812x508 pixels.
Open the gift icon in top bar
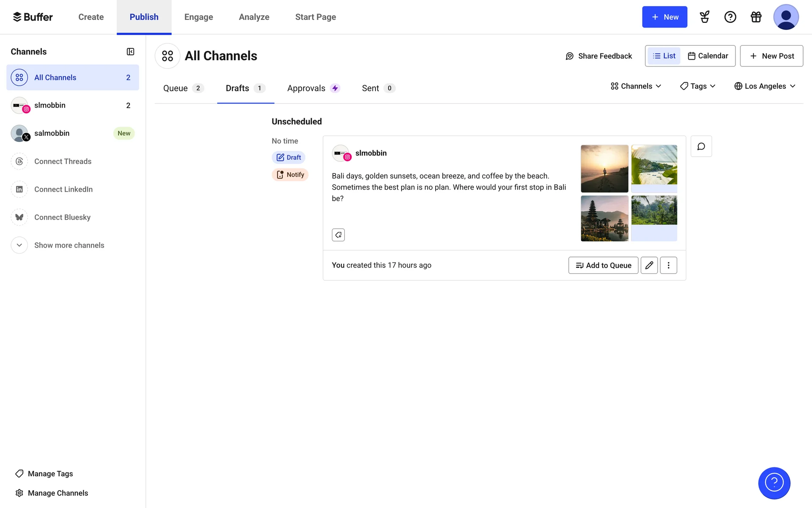(756, 17)
